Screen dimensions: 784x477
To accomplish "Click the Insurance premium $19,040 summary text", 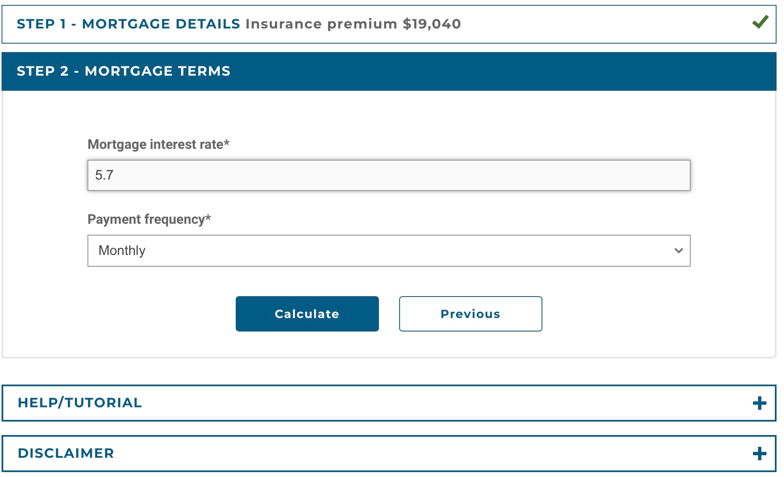I will pos(353,24).
